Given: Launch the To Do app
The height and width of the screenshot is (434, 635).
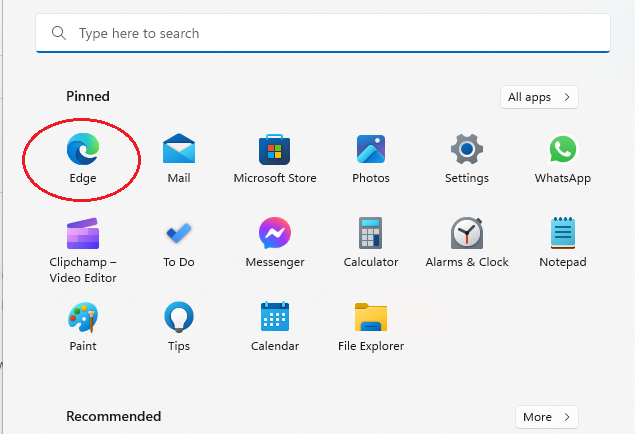Looking at the screenshot, I should pos(179,235).
